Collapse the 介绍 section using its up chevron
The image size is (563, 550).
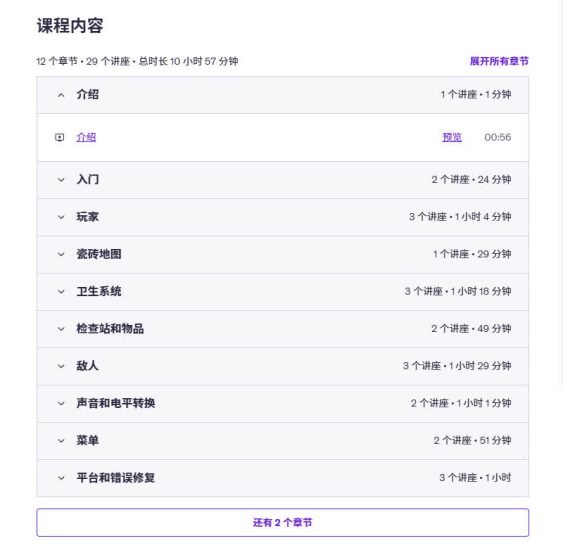(61, 95)
